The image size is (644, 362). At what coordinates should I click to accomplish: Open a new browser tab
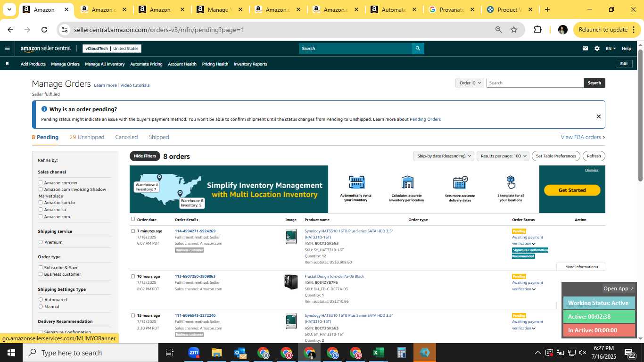click(547, 9)
